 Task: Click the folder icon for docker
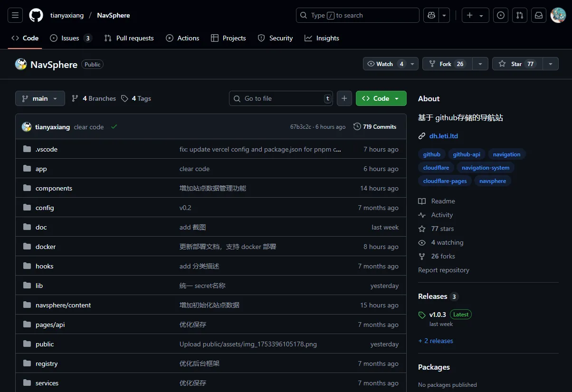point(27,247)
